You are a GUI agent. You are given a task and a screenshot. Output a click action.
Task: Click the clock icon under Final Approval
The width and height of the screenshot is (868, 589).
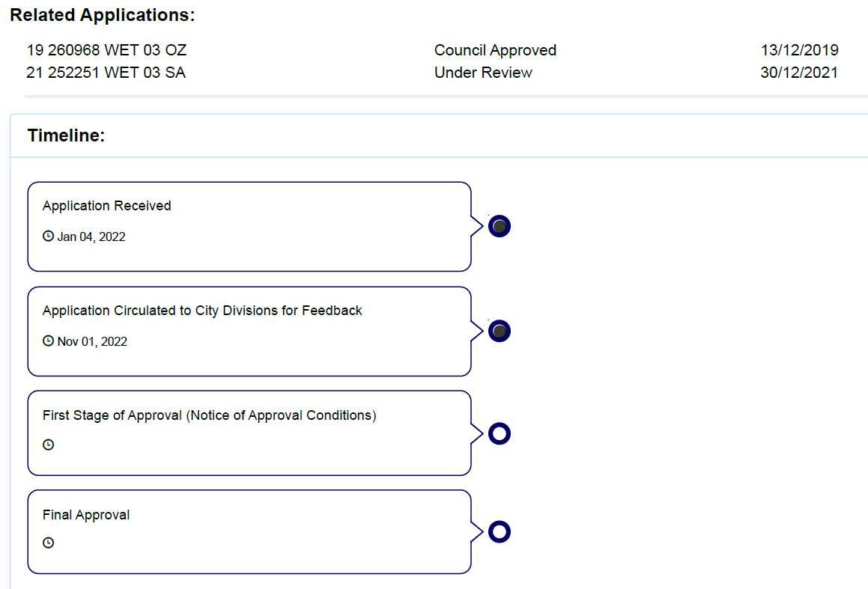49,543
